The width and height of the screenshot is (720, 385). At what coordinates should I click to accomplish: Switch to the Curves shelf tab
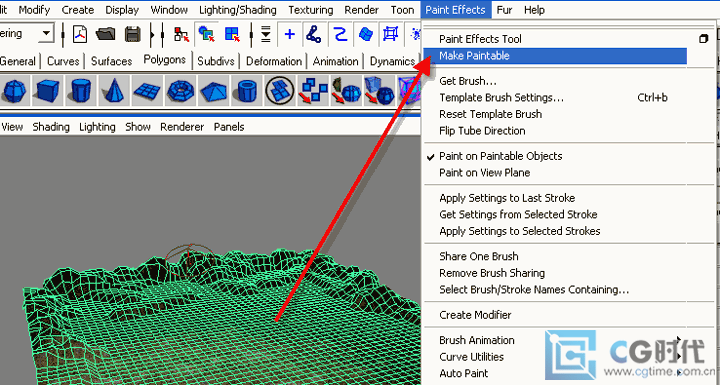(63, 61)
